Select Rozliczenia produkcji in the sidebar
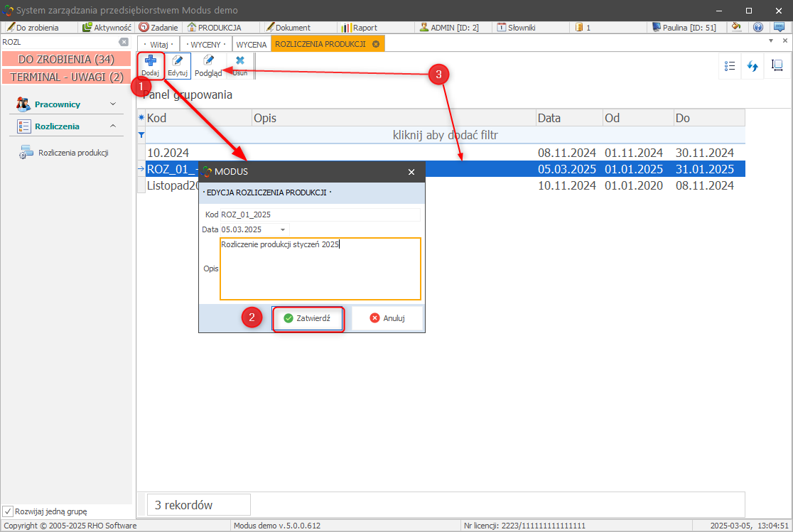 tap(72, 152)
